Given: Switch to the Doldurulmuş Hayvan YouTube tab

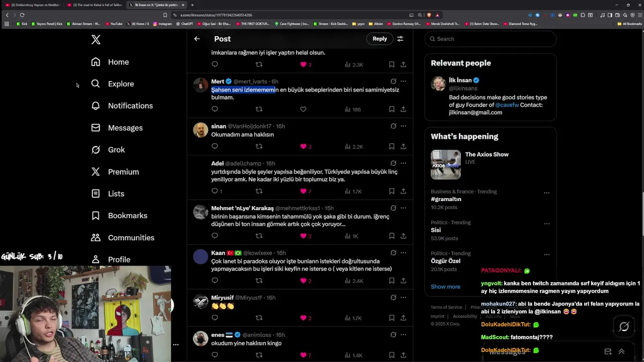Looking at the screenshot, I should [33, 5].
